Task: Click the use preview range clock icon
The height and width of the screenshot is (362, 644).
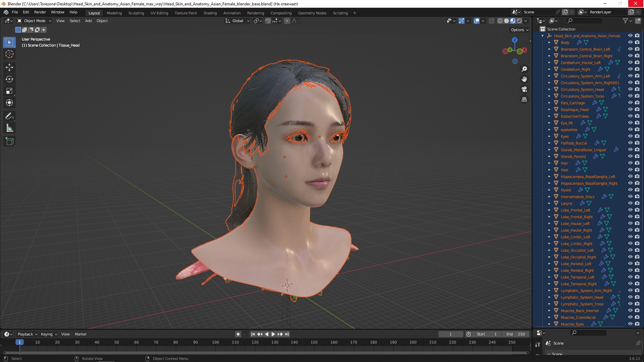Action: (469, 334)
